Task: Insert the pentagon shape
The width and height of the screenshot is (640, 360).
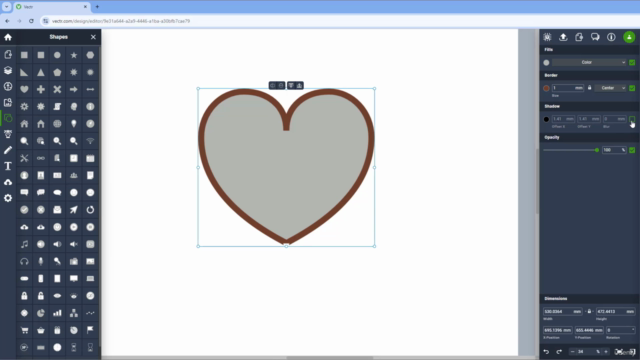Action: pyautogui.click(x=57, y=72)
